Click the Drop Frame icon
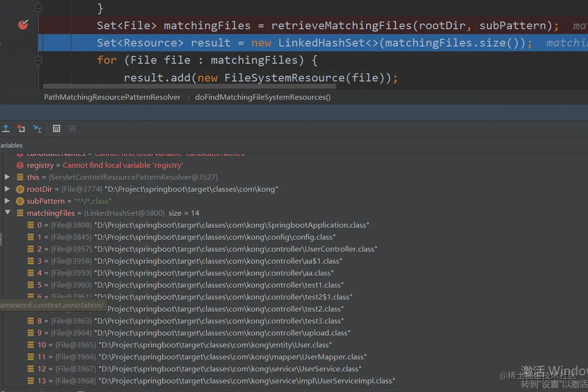The height and width of the screenshot is (392, 588). tap(21, 128)
